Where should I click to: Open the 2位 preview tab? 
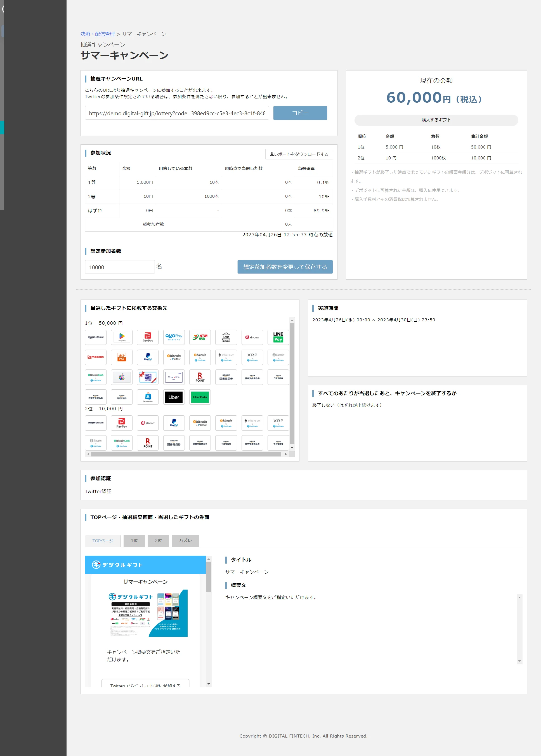pyautogui.click(x=158, y=541)
